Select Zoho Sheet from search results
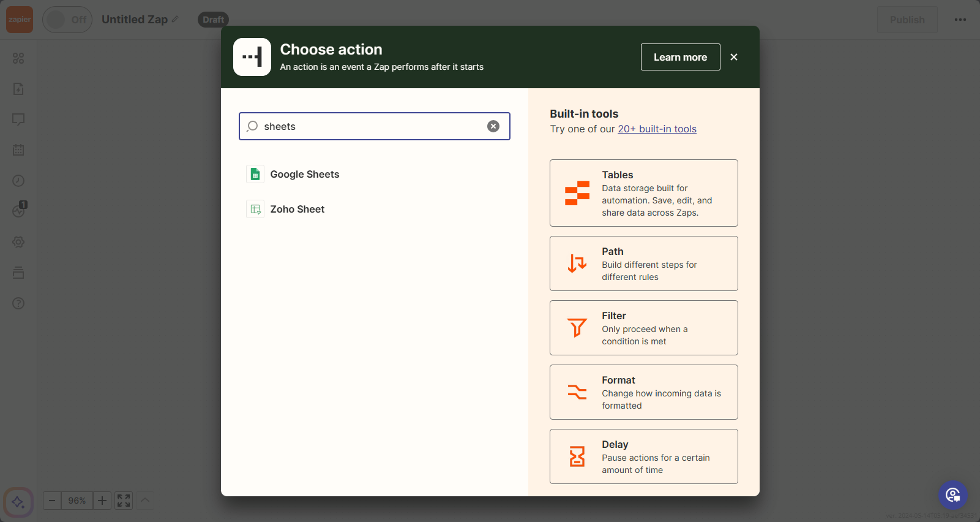Screen dimensions: 980x522 [x=297, y=210]
